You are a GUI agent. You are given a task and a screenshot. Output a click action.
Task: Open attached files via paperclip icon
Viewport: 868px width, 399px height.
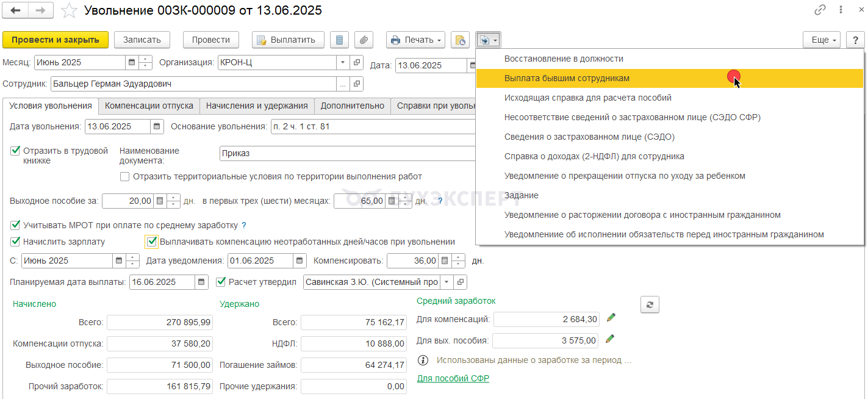point(364,40)
